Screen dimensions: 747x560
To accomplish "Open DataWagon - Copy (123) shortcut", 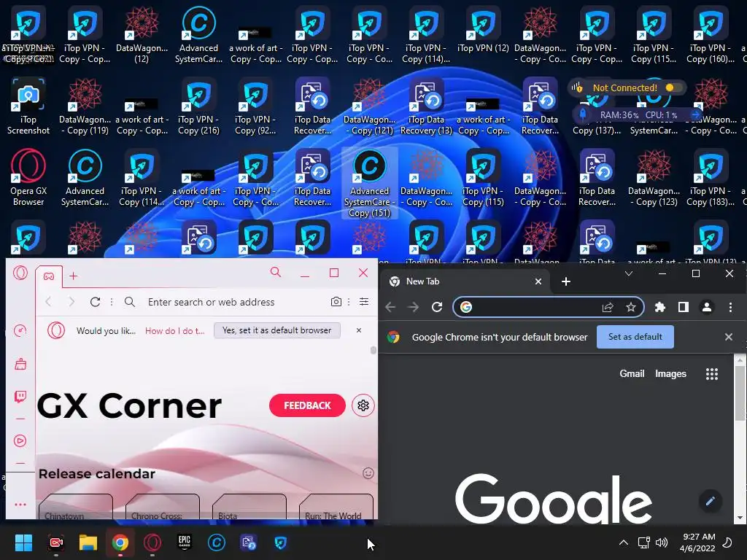I will click(x=654, y=178).
